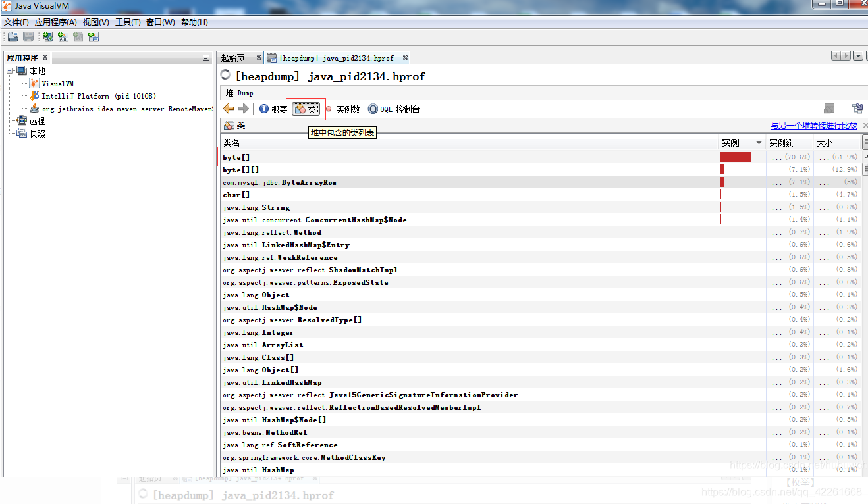Select the 快照 snapshots node
Viewport: 868px width, 504px height.
click(31, 134)
